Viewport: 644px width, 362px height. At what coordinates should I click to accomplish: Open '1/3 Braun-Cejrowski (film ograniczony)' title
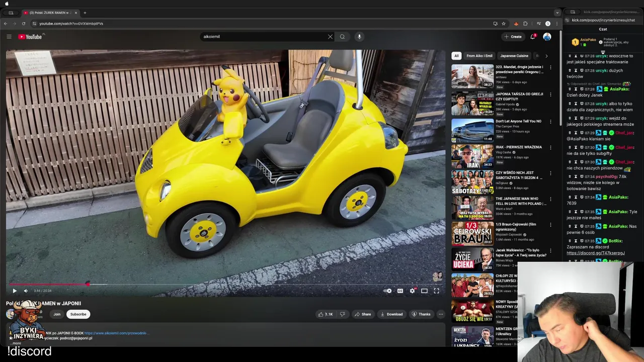(516, 227)
